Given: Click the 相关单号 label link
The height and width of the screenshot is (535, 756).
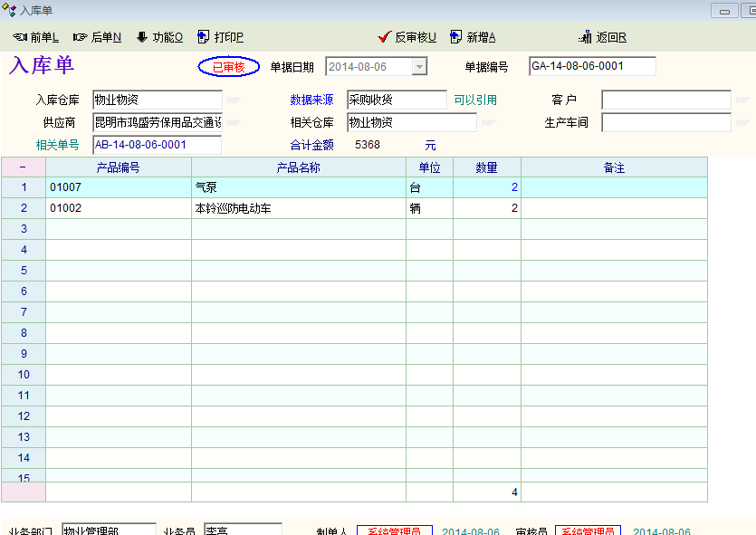Looking at the screenshot, I should point(57,145).
